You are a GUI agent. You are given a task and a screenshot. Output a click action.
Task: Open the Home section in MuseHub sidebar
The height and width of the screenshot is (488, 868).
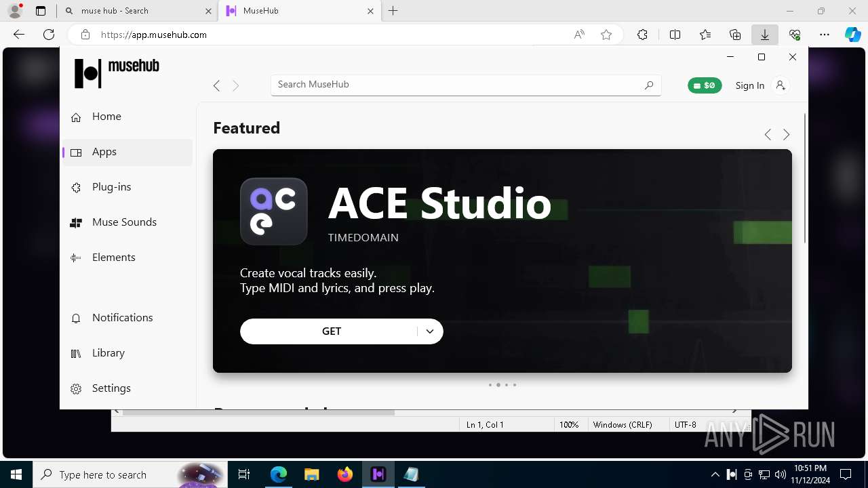click(x=127, y=117)
